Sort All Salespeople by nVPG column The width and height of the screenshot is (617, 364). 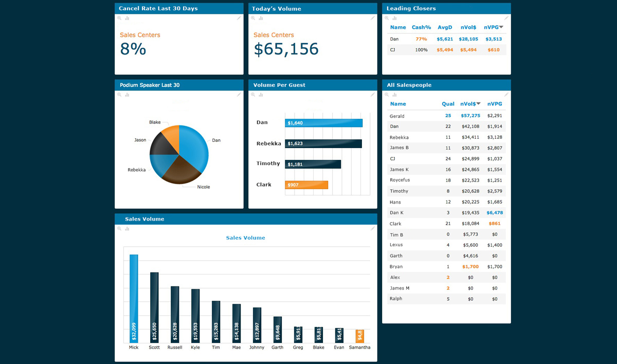495,104
